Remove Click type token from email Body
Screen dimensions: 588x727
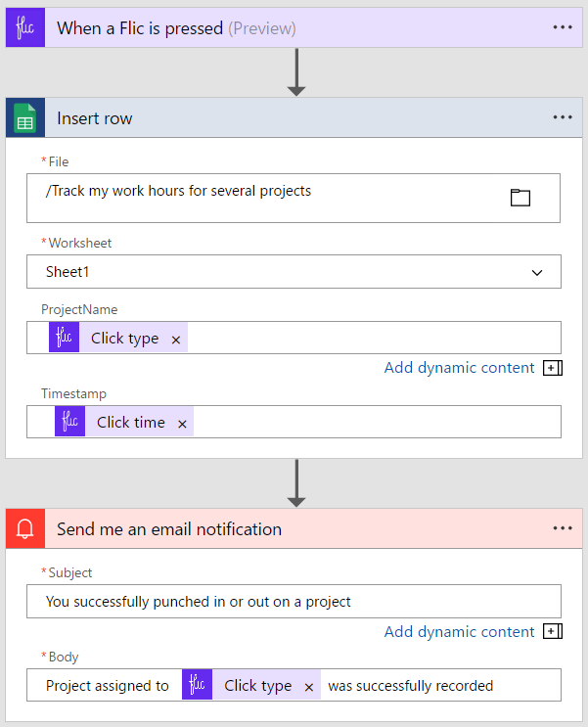point(309,686)
